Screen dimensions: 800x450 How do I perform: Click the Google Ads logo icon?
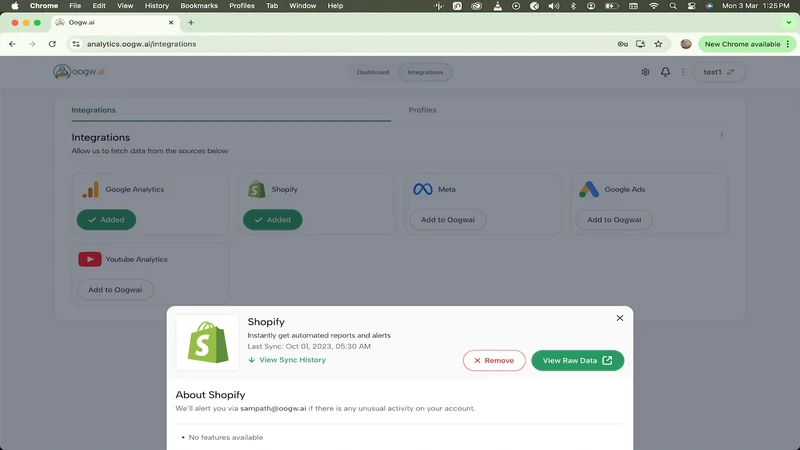tap(589, 189)
